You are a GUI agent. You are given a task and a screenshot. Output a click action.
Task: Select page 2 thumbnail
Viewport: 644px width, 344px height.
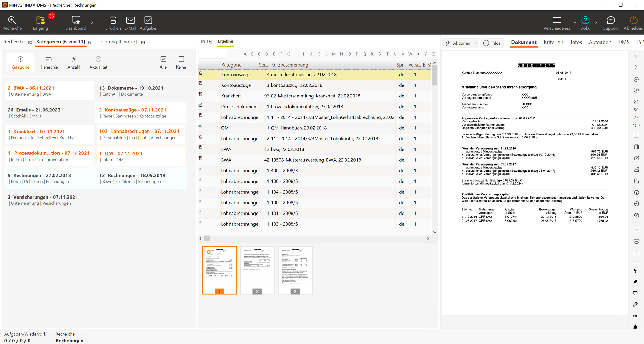coord(257,270)
